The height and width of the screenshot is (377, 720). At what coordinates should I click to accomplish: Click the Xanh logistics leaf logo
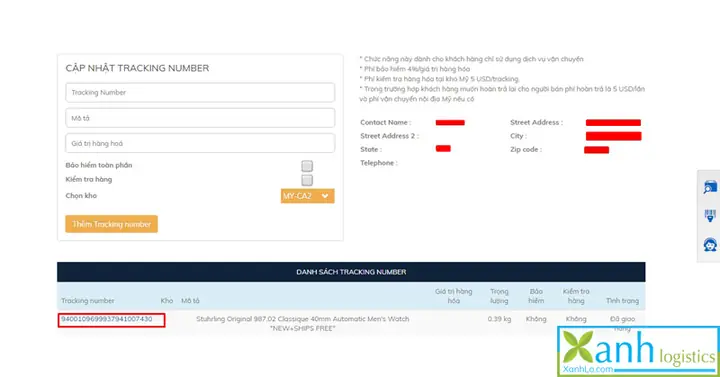578,347
